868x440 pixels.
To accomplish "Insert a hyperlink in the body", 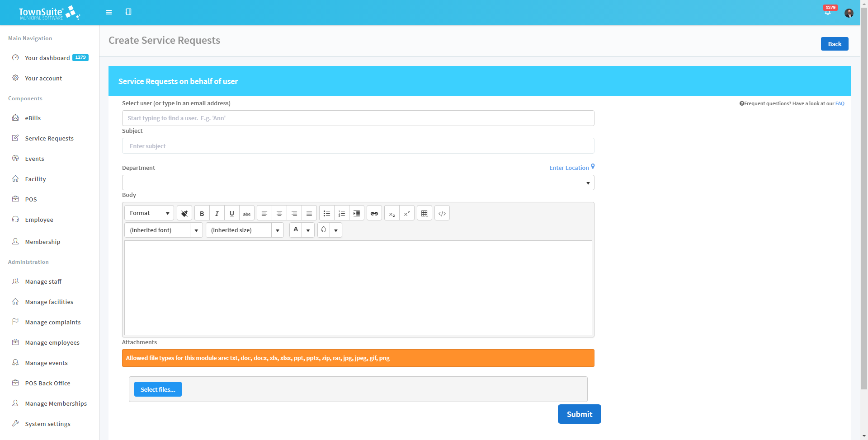I will tap(374, 213).
